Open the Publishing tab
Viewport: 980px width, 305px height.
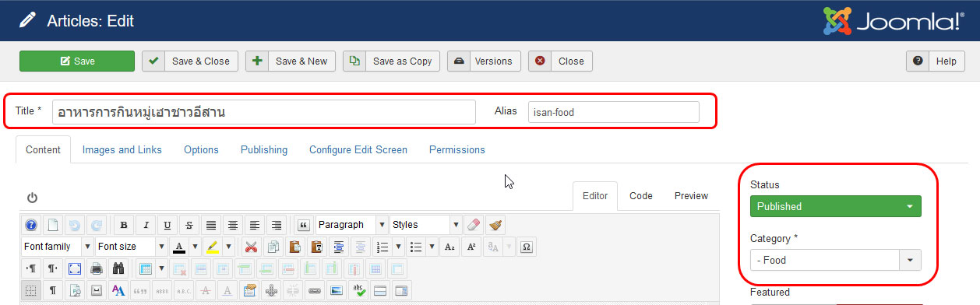pyautogui.click(x=264, y=149)
